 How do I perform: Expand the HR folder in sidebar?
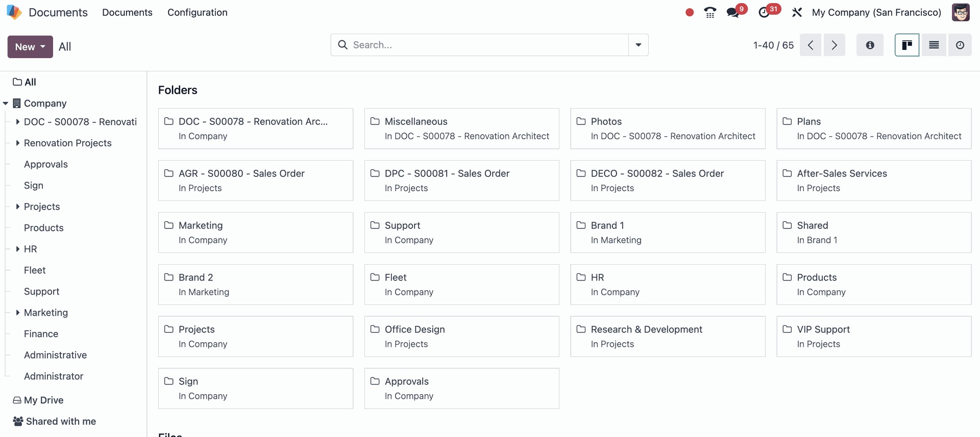(x=18, y=249)
